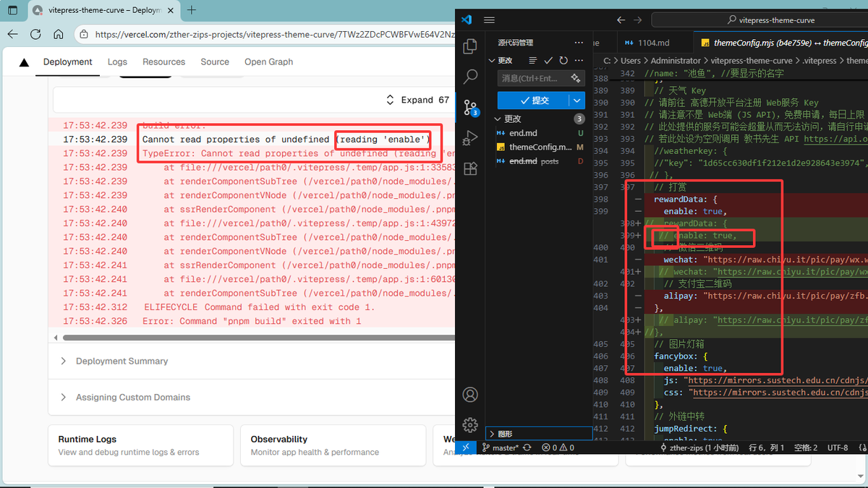Open the Source tab

pos(215,62)
